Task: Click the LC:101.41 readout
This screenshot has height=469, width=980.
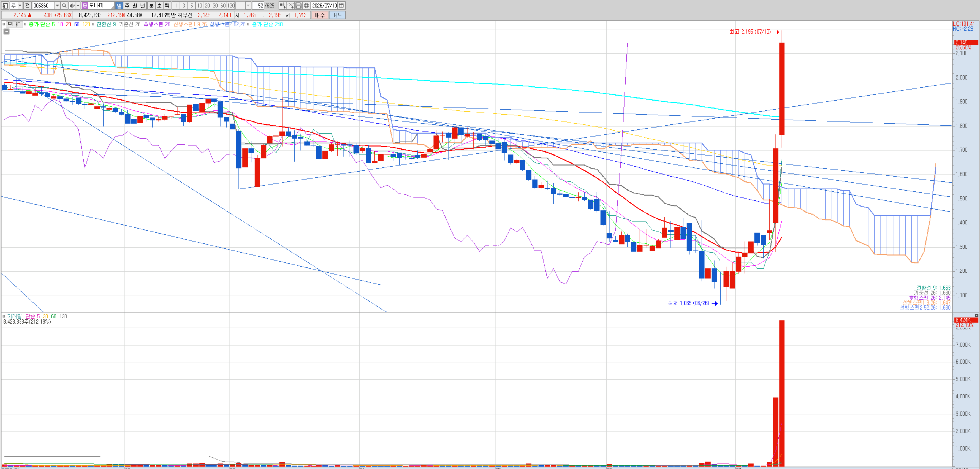Action: (964, 24)
